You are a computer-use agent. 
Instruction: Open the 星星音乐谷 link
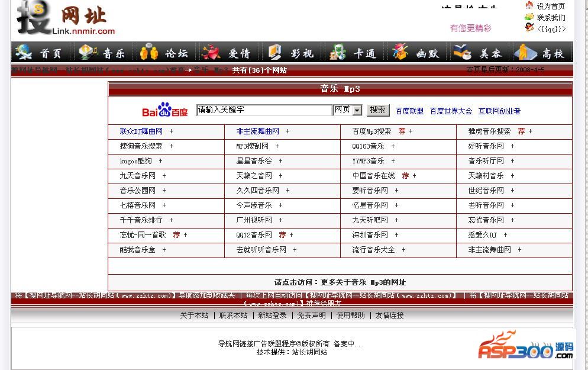254,161
